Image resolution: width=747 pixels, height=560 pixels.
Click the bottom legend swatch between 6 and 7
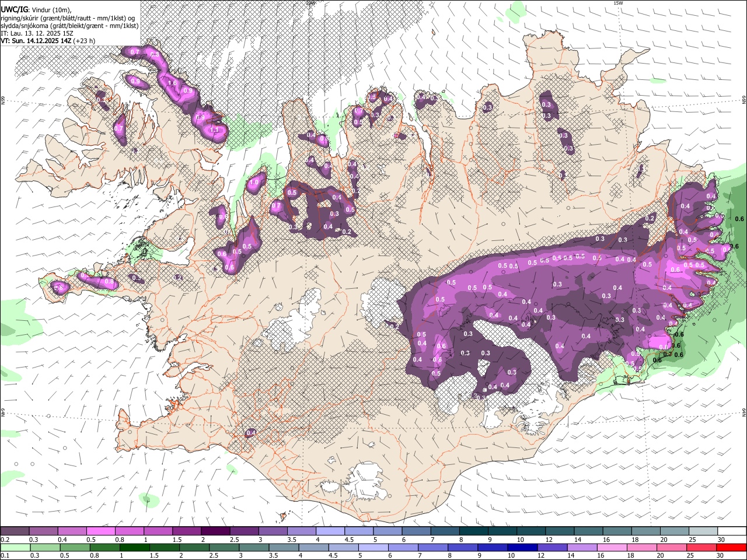point(403,547)
